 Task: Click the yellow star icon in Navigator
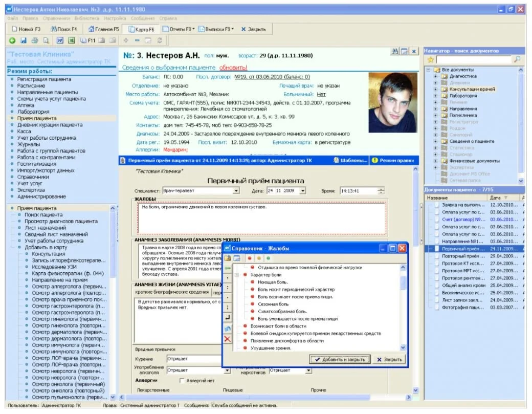point(430,60)
